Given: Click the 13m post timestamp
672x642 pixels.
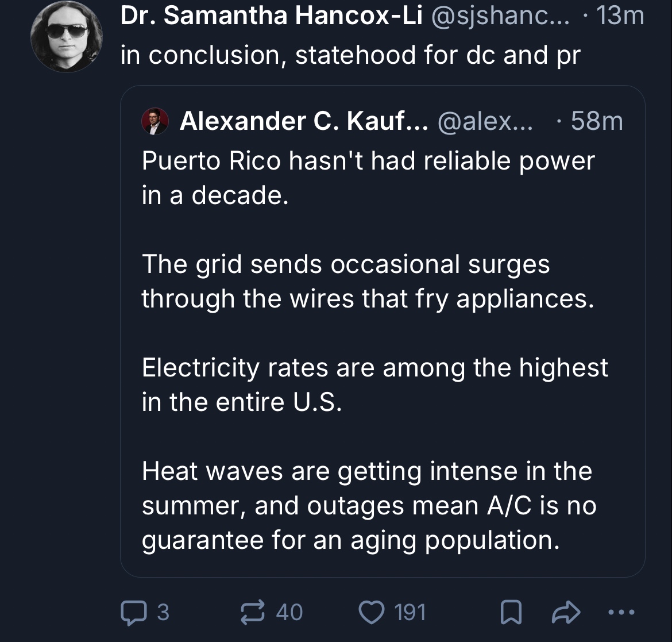Looking at the screenshot, I should pyautogui.click(x=620, y=17).
